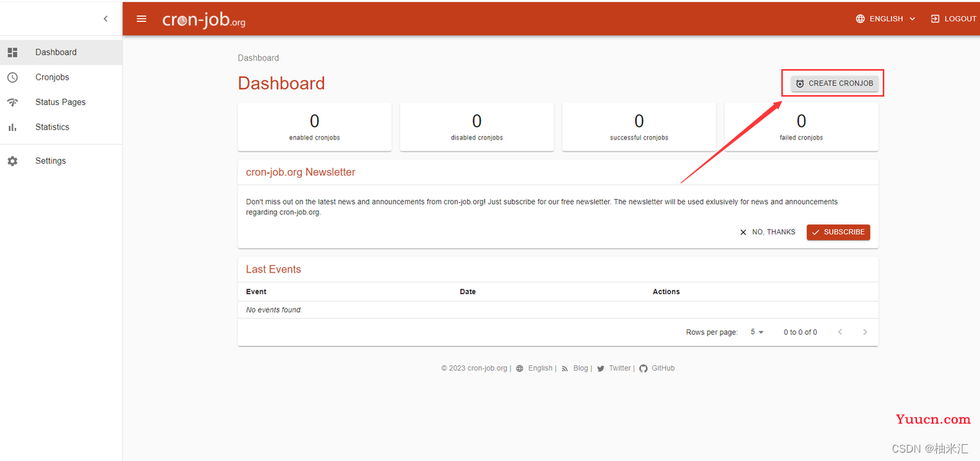Click the failed cronjobs card

[x=802, y=127]
